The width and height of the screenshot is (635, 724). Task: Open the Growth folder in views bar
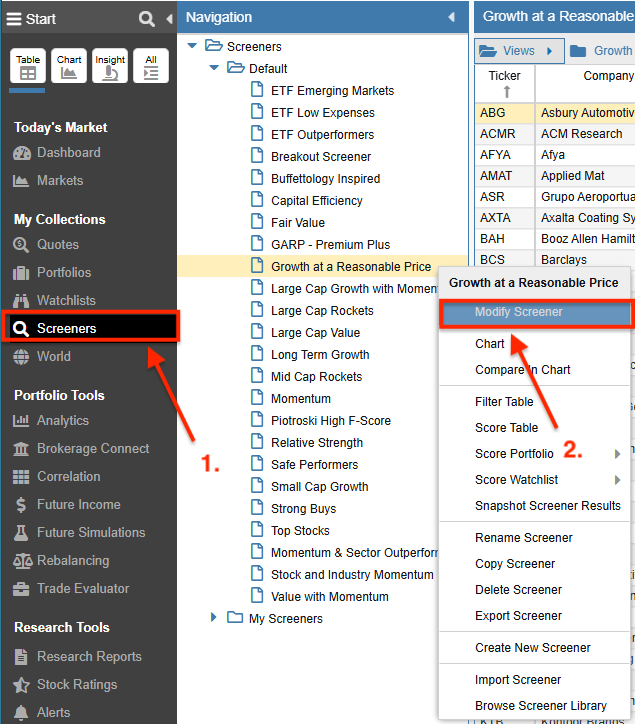(x=600, y=50)
